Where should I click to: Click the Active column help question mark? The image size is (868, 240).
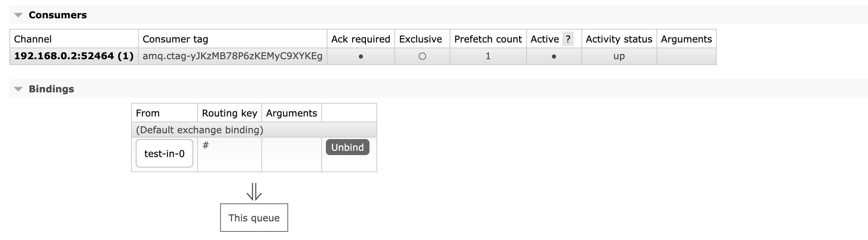click(x=568, y=39)
